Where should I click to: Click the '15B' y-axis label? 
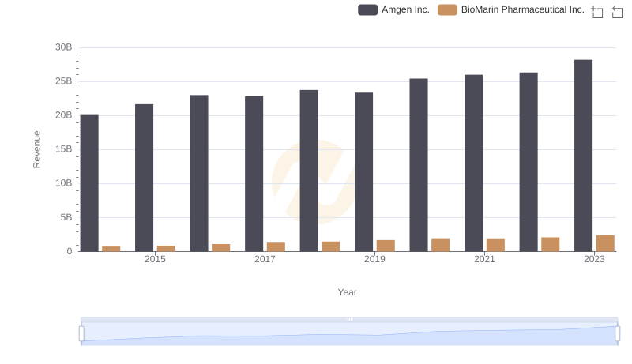pyautogui.click(x=64, y=149)
